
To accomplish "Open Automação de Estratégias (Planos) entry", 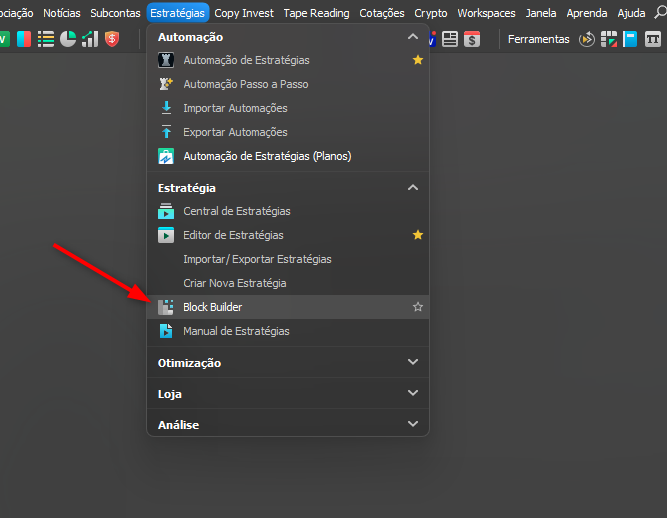I will (288, 156).
